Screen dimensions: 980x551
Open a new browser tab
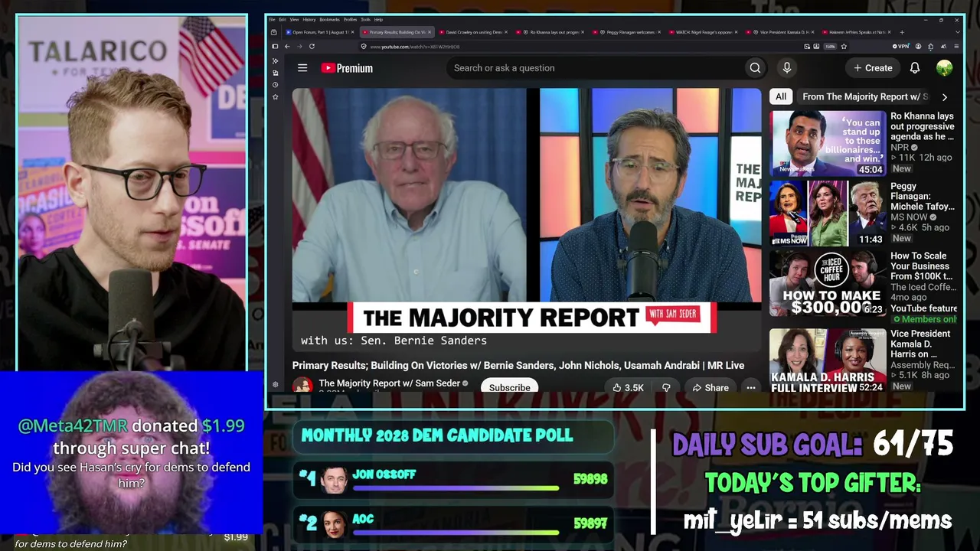click(902, 32)
